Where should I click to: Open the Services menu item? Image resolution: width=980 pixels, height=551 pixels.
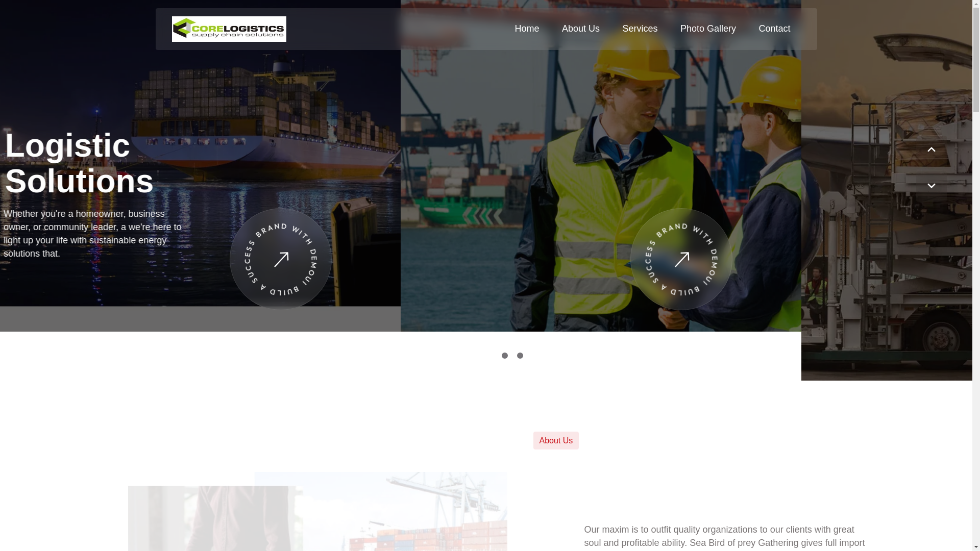pos(640,29)
